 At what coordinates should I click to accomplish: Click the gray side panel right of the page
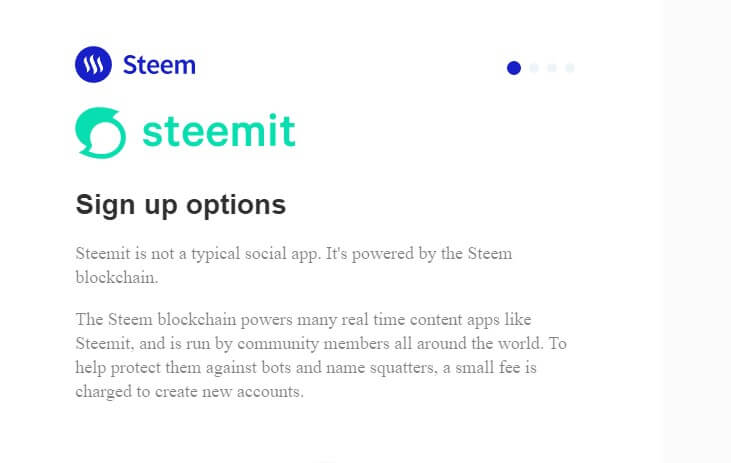point(697,231)
